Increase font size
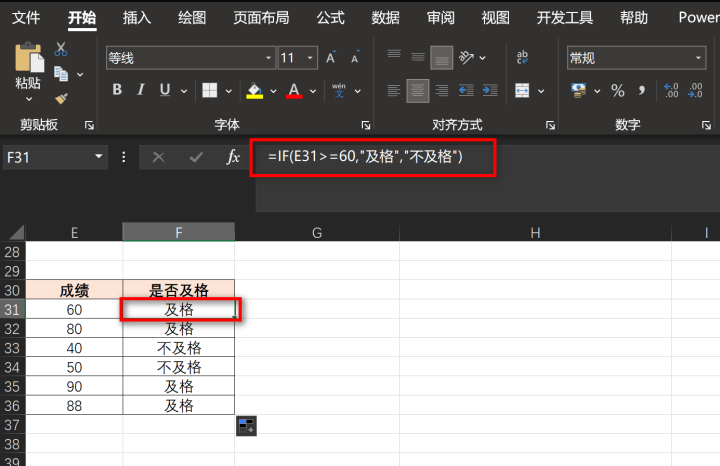 click(x=331, y=58)
